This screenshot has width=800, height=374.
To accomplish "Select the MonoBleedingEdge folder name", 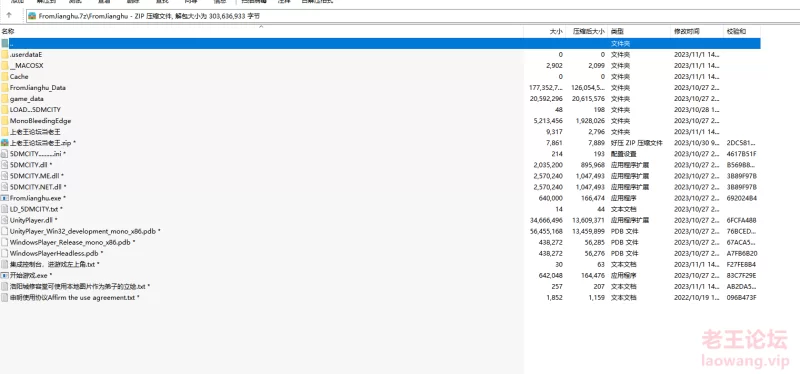I will click(40, 121).
